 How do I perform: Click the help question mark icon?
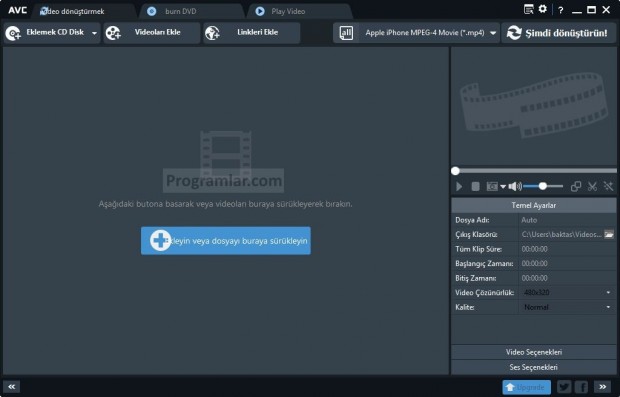click(560, 10)
